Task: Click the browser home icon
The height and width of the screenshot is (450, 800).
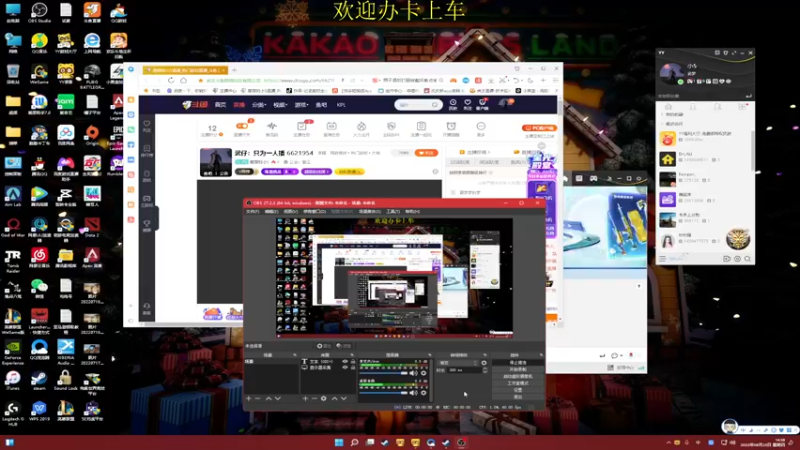Action: pos(183,81)
